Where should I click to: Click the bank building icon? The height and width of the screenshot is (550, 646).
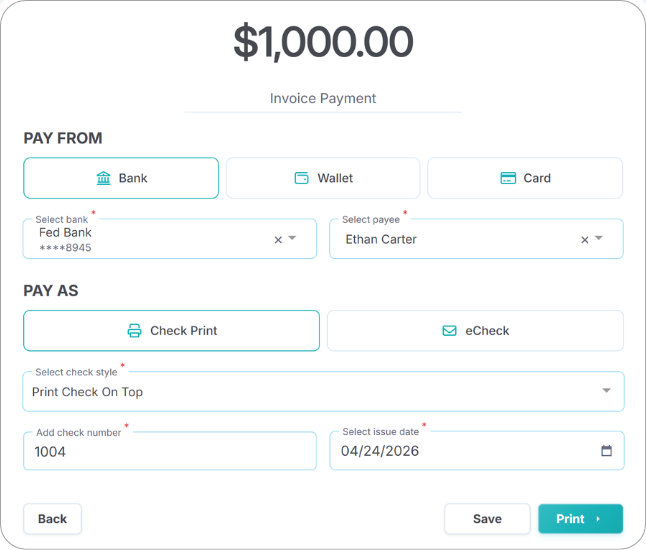coord(104,178)
